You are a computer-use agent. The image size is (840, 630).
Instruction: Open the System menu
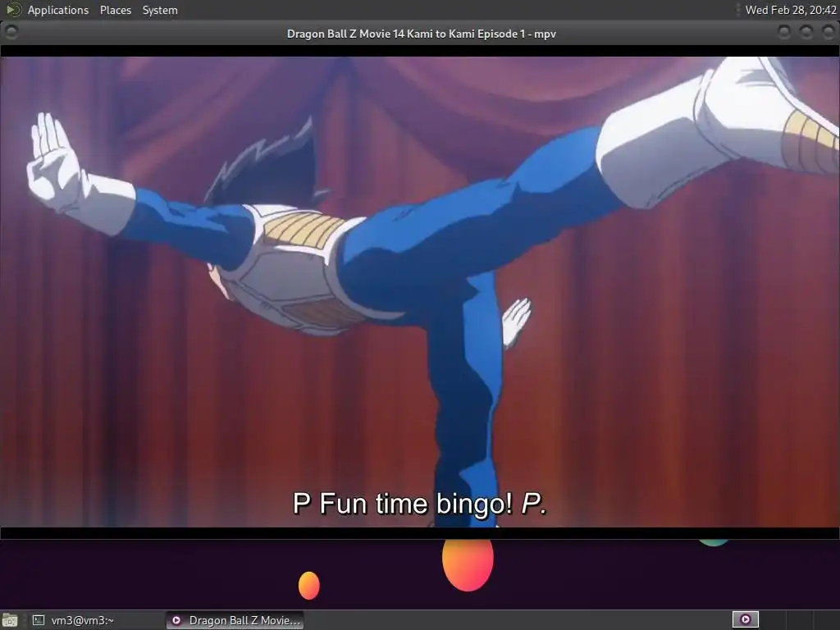point(160,10)
